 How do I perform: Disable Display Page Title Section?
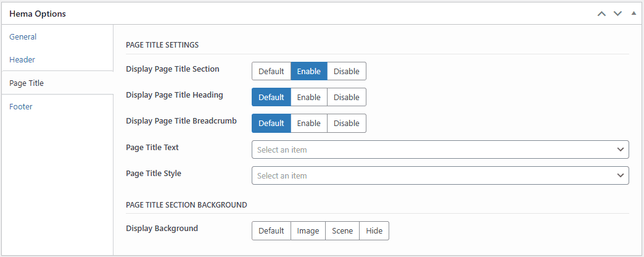[346, 71]
